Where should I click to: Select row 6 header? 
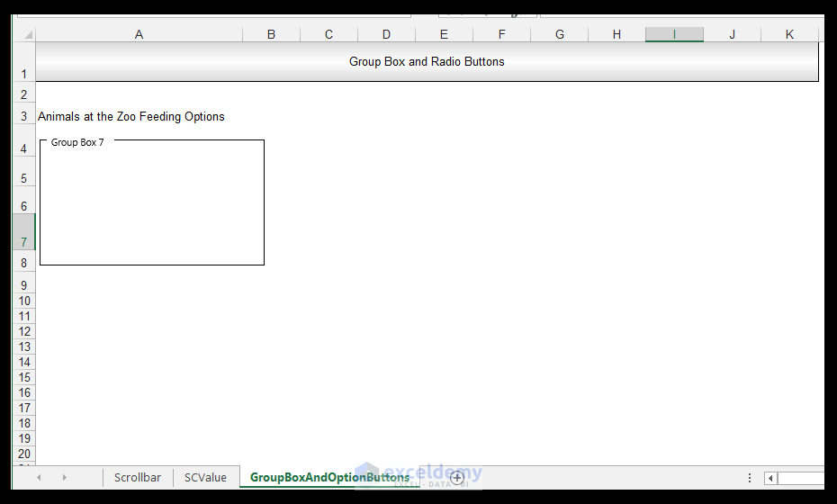(x=23, y=200)
